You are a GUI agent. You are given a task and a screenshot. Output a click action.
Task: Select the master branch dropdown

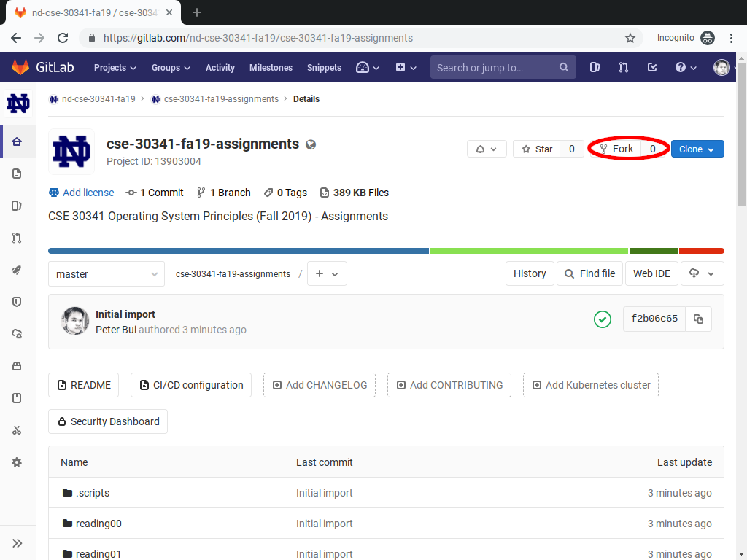(x=107, y=274)
